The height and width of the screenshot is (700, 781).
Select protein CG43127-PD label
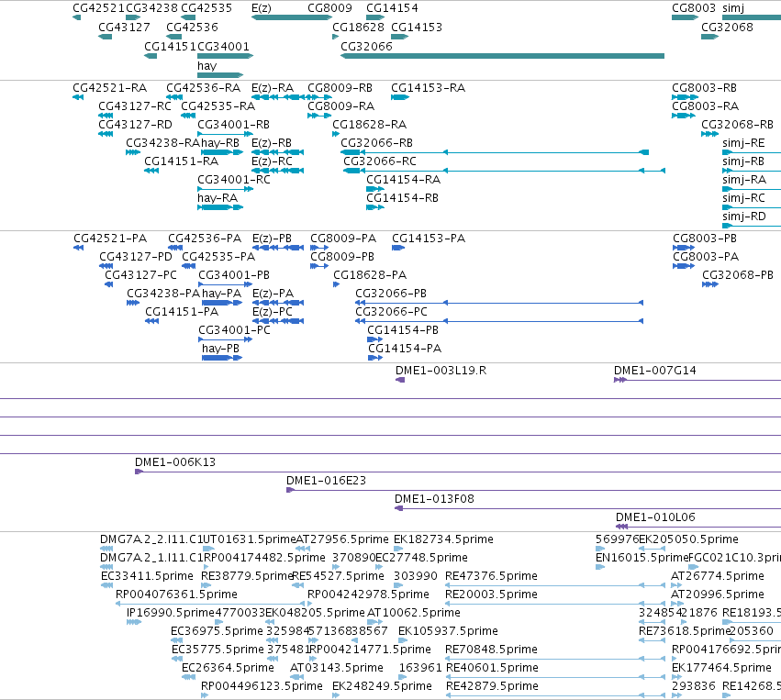(136, 257)
